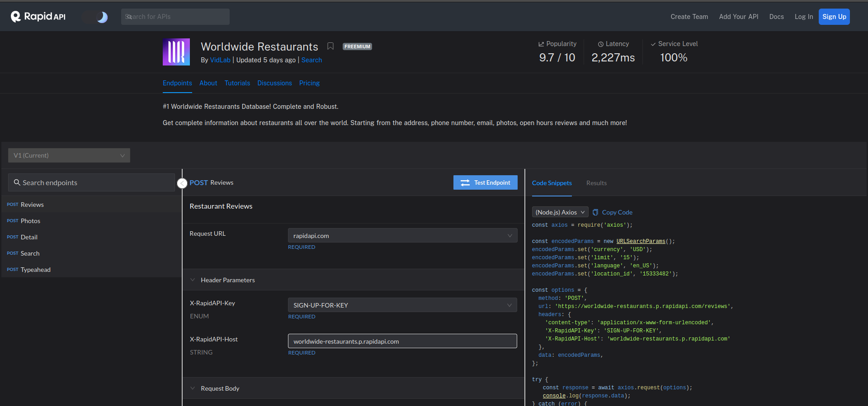Collapse the Header Parameters section
868x406 pixels.
(193, 280)
